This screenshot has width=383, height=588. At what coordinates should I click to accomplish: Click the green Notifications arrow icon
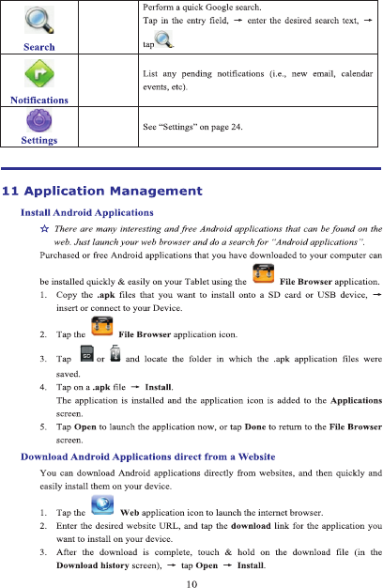coord(39,73)
